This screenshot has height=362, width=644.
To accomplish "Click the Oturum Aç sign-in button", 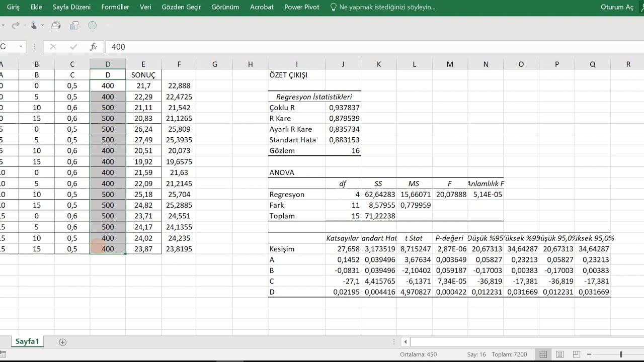I will [x=617, y=7].
